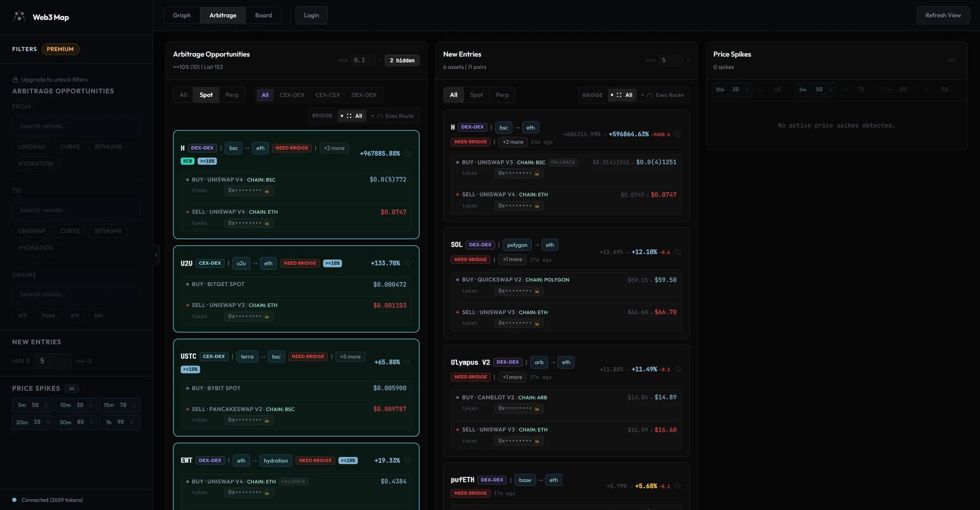The height and width of the screenshot is (510, 980).
Task: Click the Price Spikes All badge in sidebar
Action: 71,389
